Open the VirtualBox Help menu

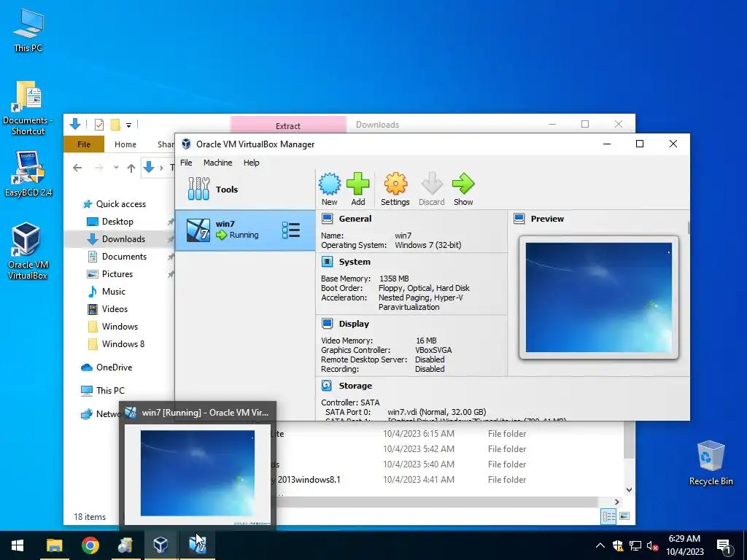252,163
